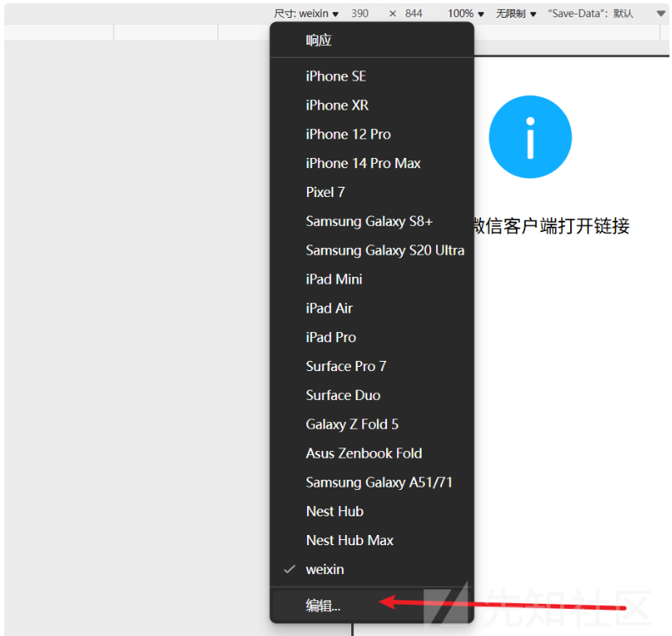
Task: Click the height field showing 844
Action: pos(413,14)
